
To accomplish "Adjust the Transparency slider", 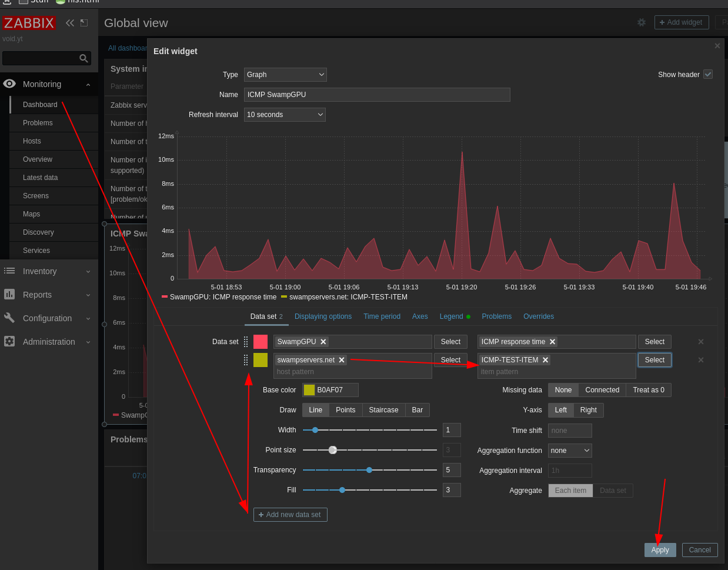I will [x=370, y=470].
